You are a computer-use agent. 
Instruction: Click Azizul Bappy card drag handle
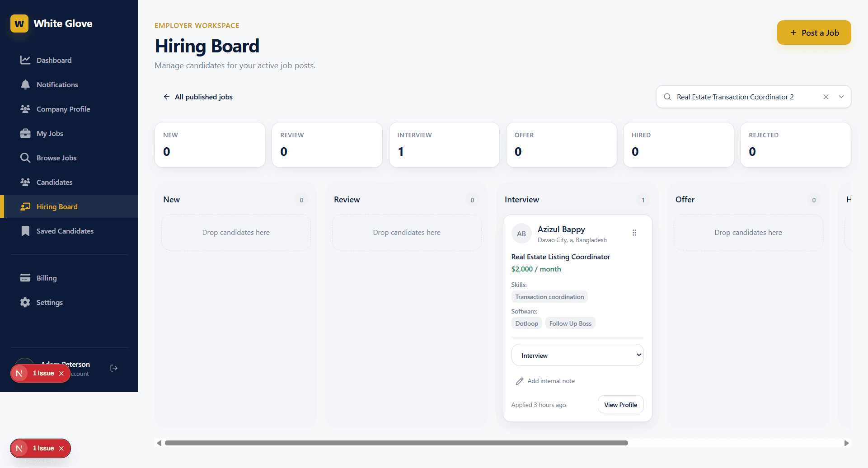coord(634,233)
